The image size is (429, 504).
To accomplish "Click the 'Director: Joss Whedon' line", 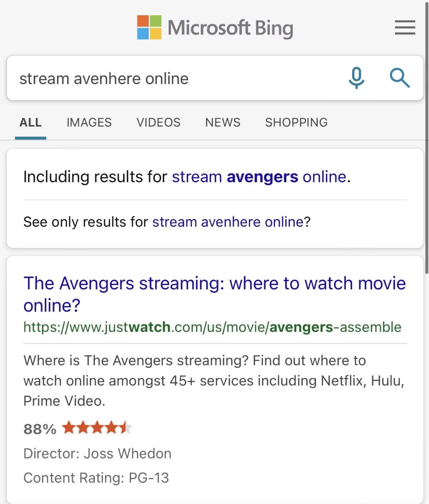I will [x=97, y=453].
